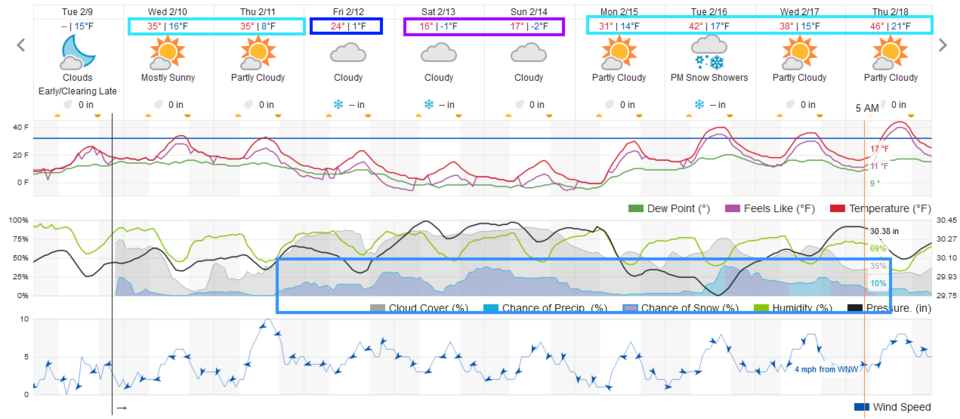Screen dimensions: 960x419
Task: Select the Fri 2/12 cloudy icon
Action: pyautogui.click(x=348, y=53)
